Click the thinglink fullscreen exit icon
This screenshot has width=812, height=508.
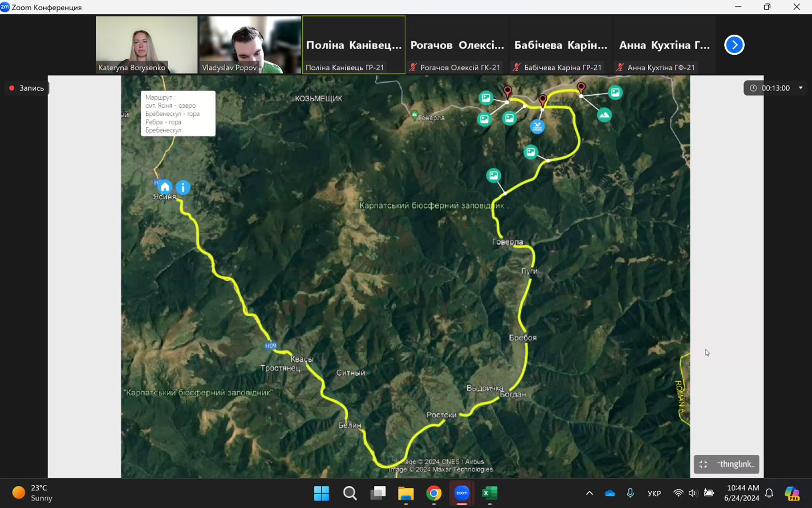[x=703, y=464]
